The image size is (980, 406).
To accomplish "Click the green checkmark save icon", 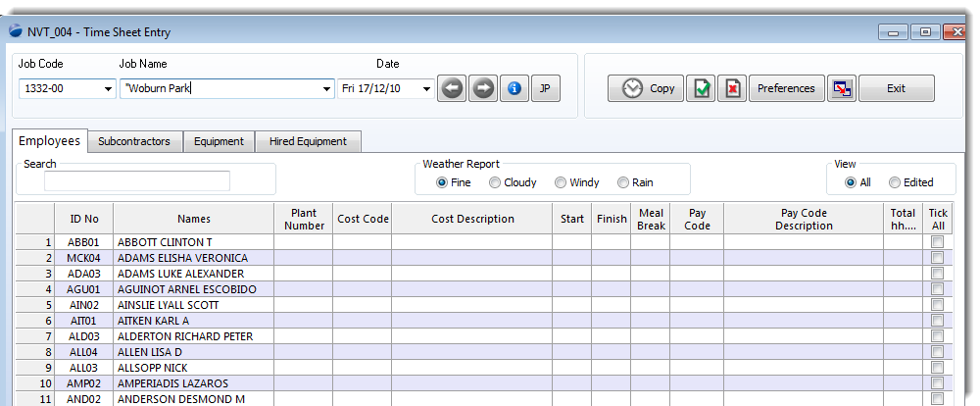I will [701, 89].
